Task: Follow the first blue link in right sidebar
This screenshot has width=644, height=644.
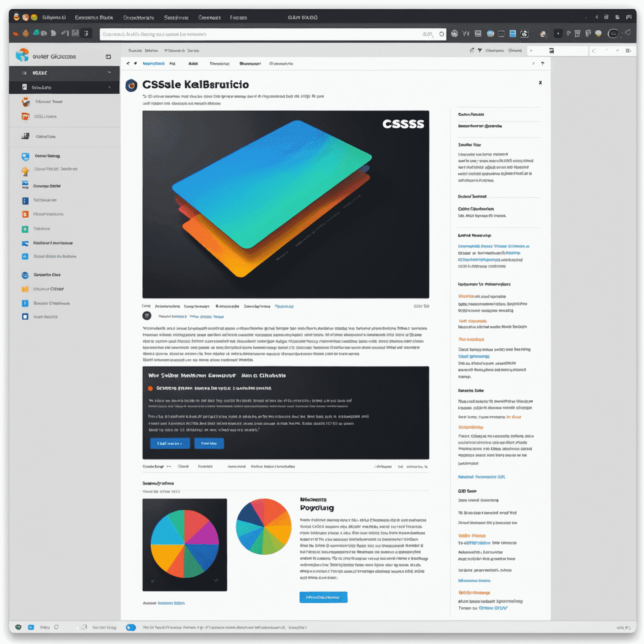Action: coord(493,246)
